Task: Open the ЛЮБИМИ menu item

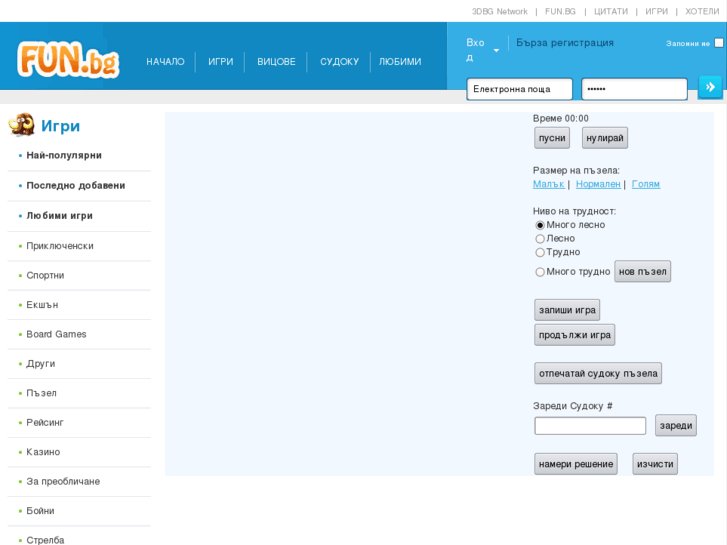Action: click(x=400, y=62)
